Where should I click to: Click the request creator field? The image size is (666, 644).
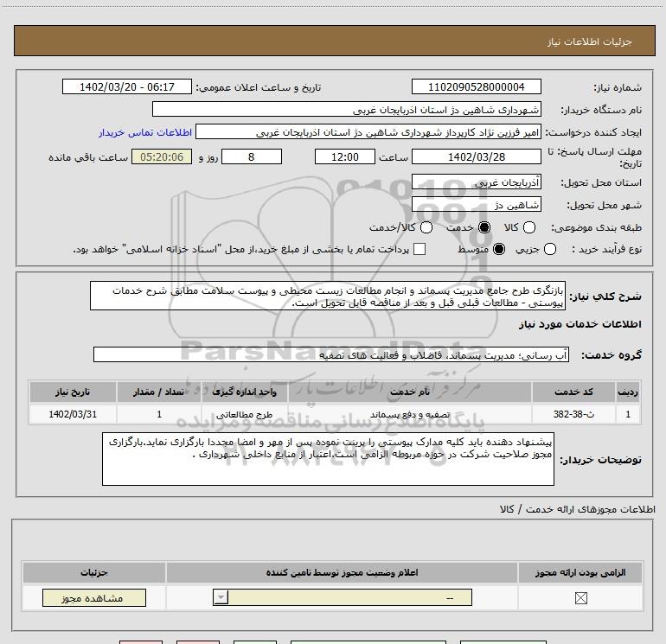368,132
